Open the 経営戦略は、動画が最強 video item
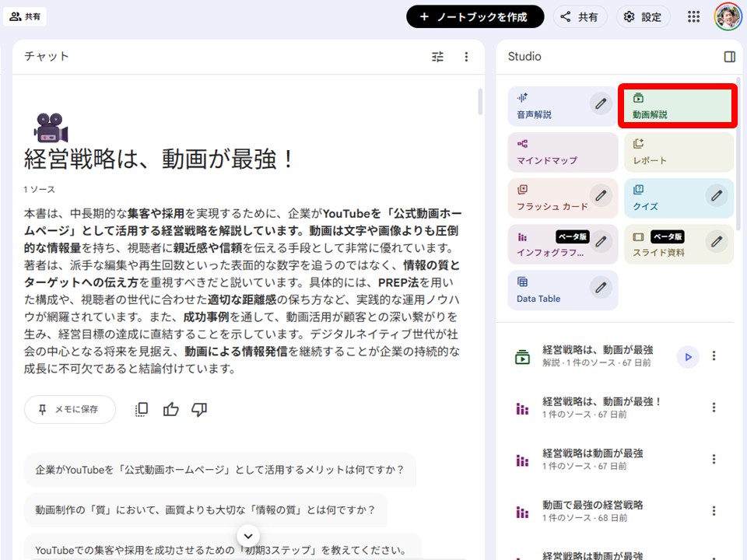The width and height of the screenshot is (747, 560). (598, 355)
